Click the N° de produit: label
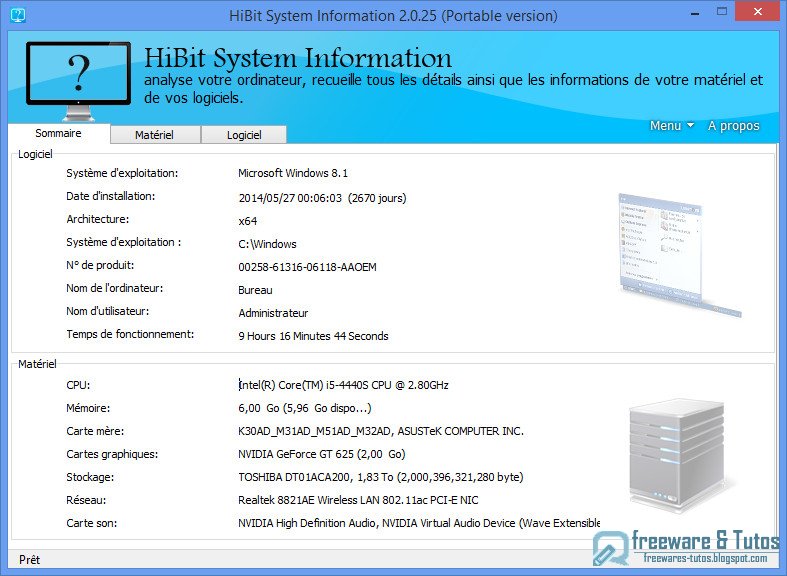The image size is (787, 576). click(100, 265)
